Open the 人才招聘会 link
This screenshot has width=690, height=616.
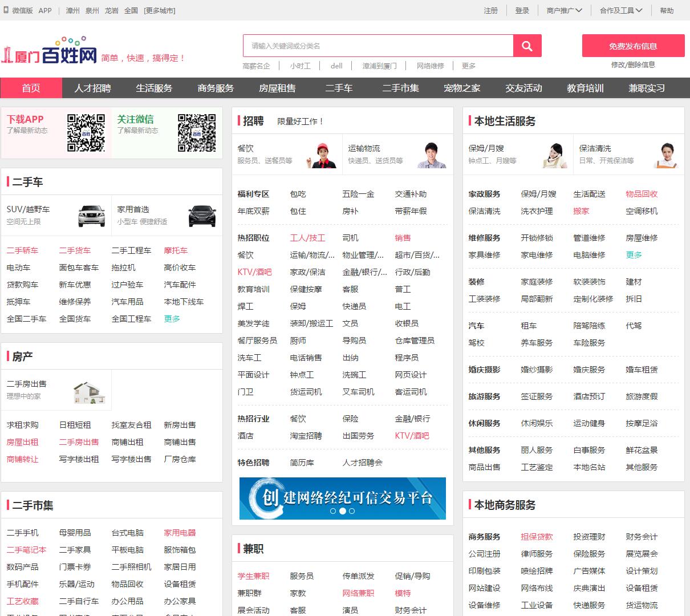pos(363,463)
